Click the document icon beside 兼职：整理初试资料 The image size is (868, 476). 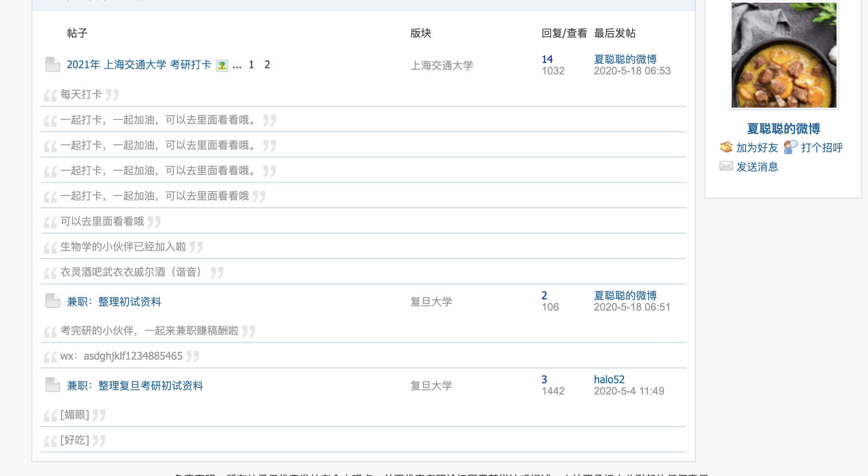pyautogui.click(x=53, y=301)
